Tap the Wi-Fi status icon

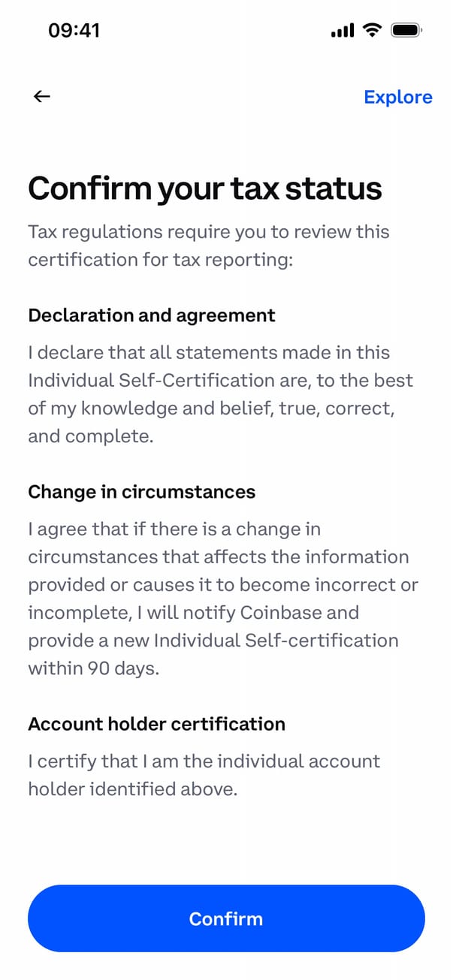point(371,30)
